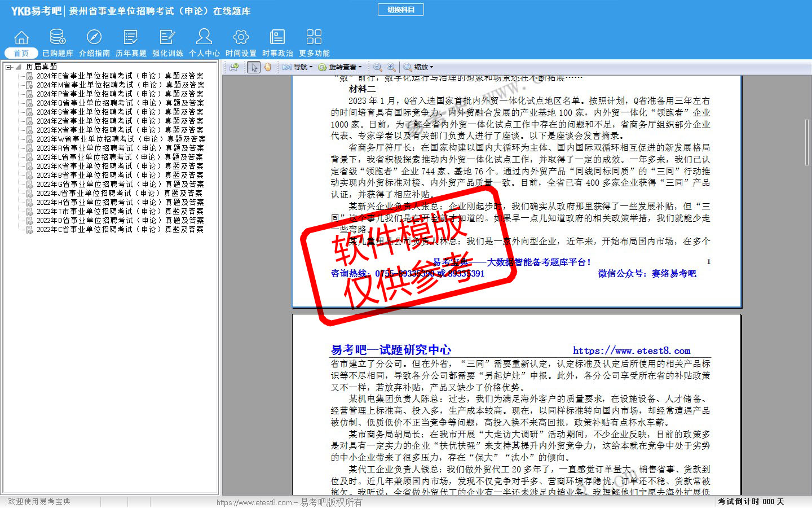Open 2024年E省事业单位招聘考试 paper
This screenshot has height=508, width=812.
(x=120, y=76)
